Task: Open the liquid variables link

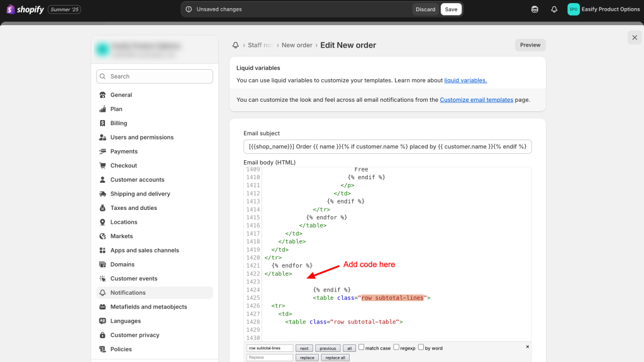Action: tap(465, 80)
